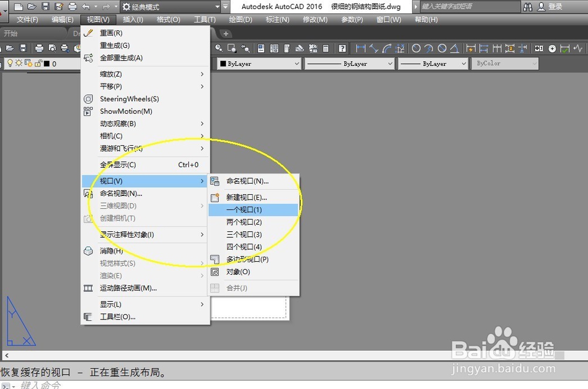Expand the 缩放(Z) submenu
Screen dimensions: 588x389
pos(145,74)
